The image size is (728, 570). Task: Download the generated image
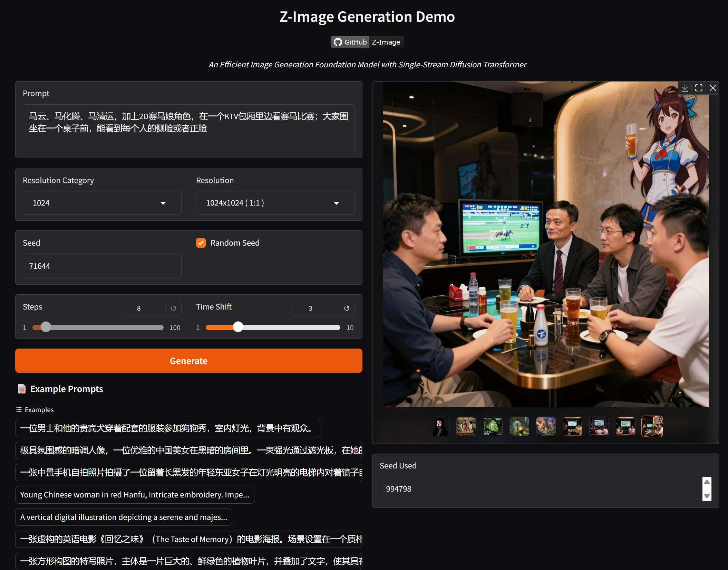click(685, 88)
